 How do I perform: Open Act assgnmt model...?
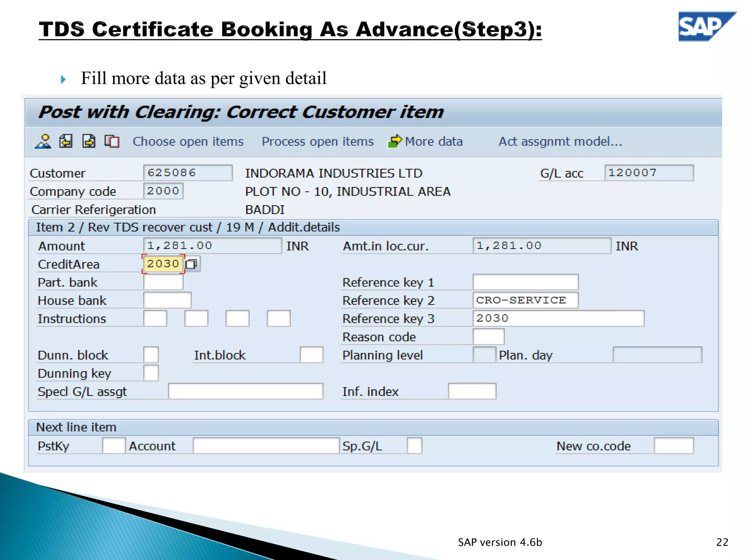point(560,141)
